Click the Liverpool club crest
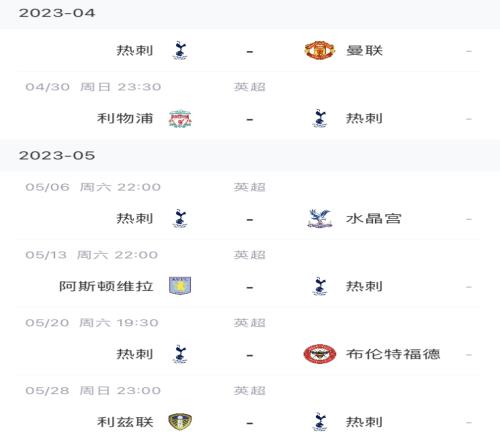 click(180, 119)
